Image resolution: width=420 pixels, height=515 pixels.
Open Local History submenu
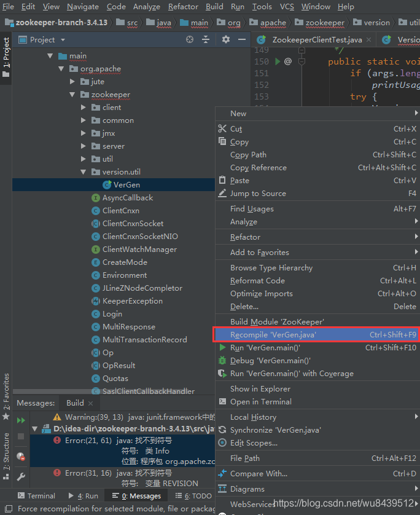pos(317,417)
